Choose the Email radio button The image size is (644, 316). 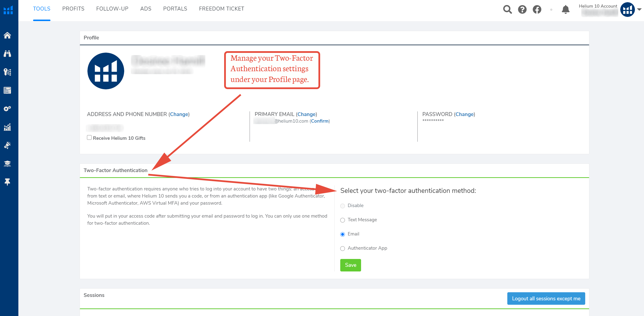(342, 234)
